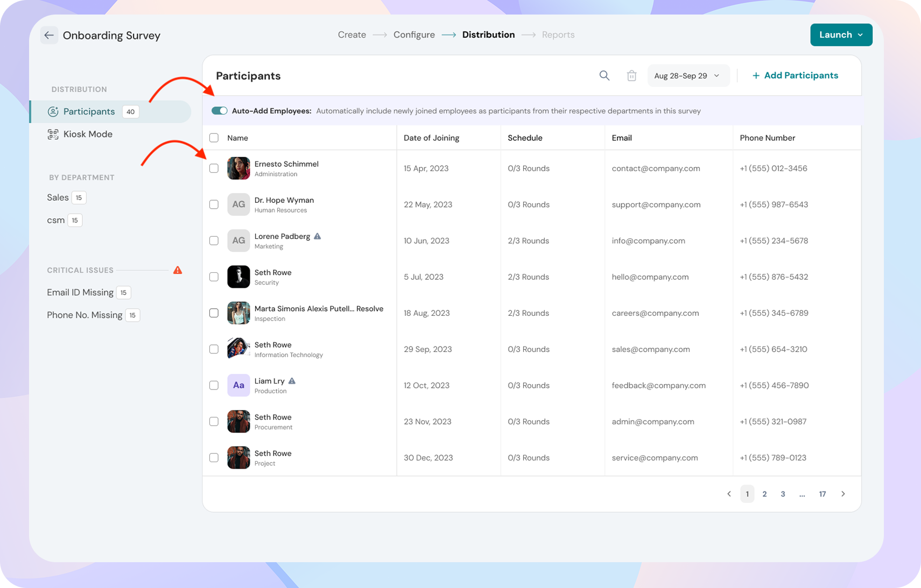The height and width of the screenshot is (588, 921).
Task: Click the Schedule column header
Action: click(525, 138)
